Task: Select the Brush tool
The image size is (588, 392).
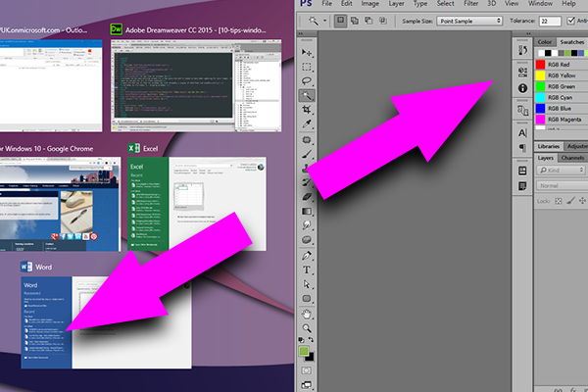Action: (307, 154)
